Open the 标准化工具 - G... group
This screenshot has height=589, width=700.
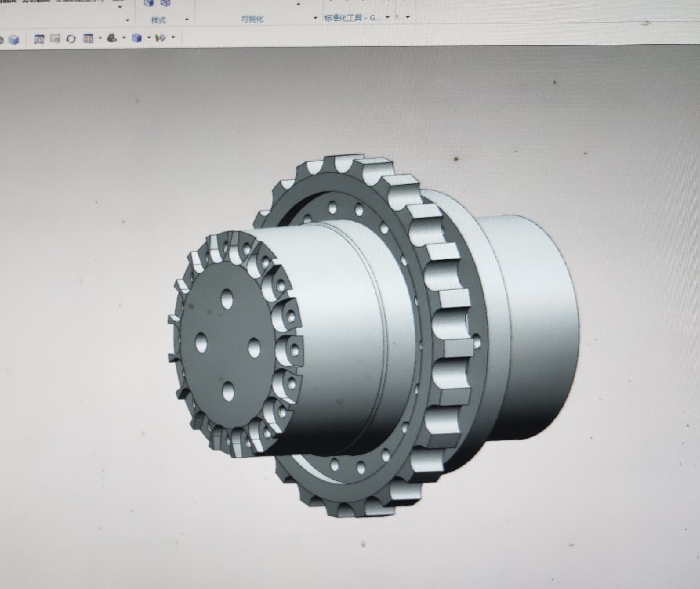tap(353, 18)
